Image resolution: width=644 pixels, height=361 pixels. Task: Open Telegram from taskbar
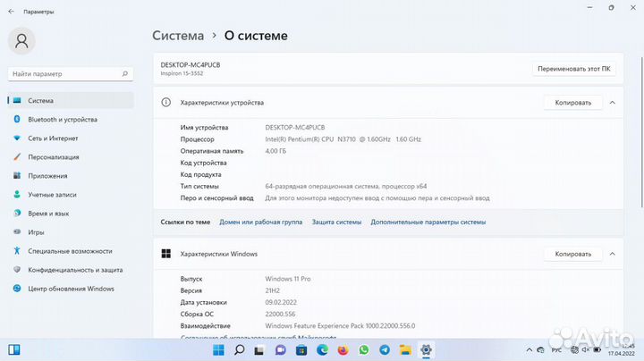point(385,350)
